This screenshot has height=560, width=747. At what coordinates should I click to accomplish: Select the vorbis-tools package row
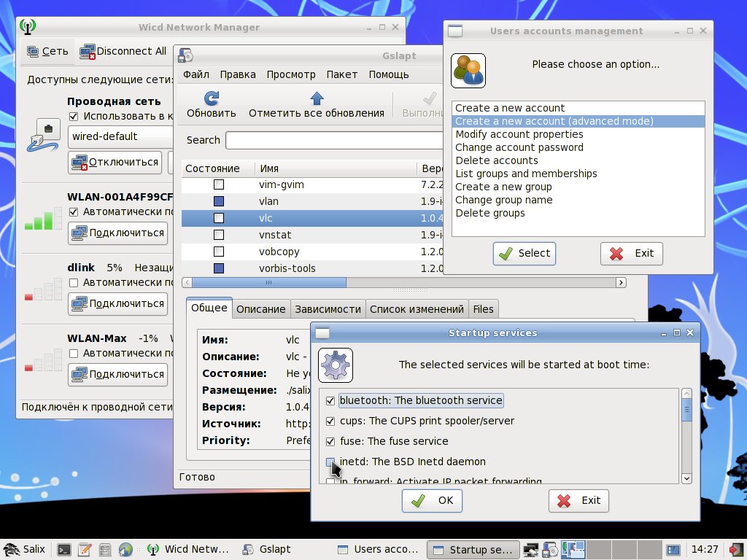312,268
